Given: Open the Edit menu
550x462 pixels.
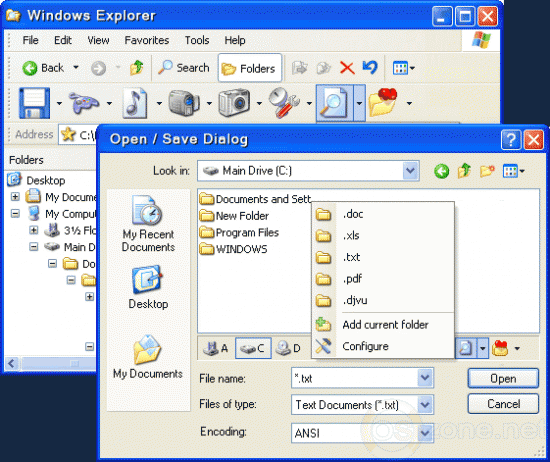Looking at the screenshot, I should (x=63, y=40).
